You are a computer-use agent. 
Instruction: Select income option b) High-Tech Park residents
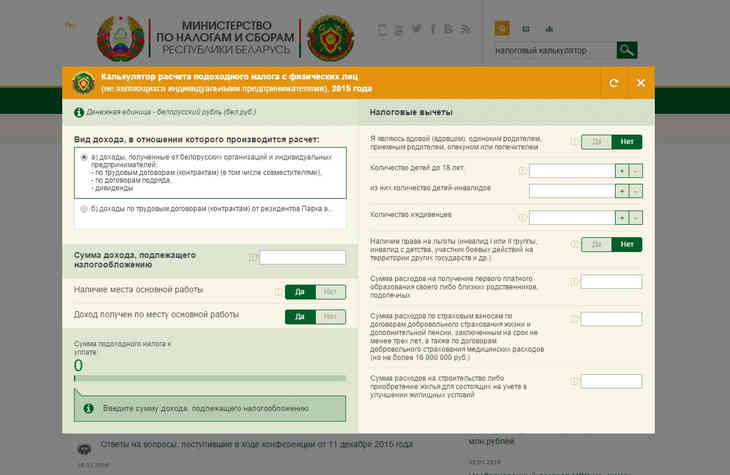(83, 209)
